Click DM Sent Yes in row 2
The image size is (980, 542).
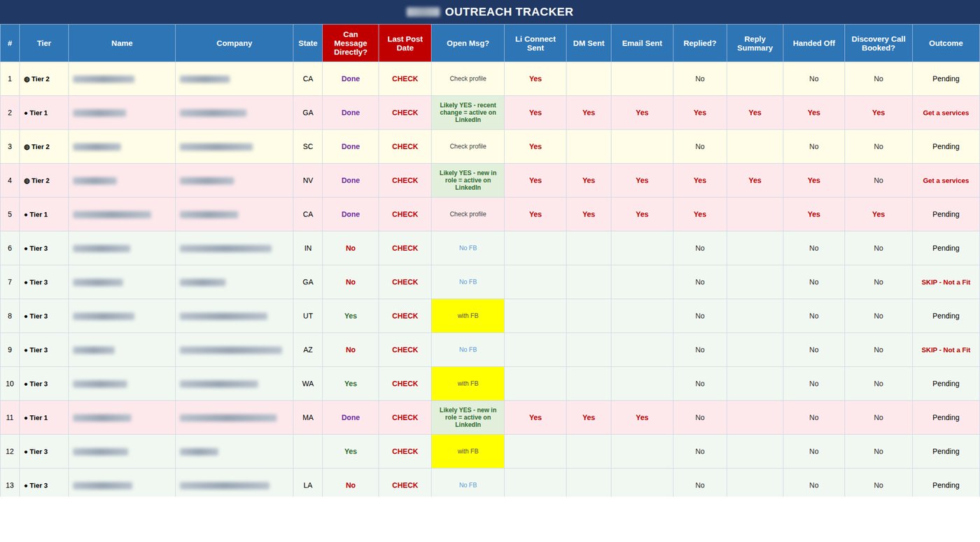pyautogui.click(x=589, y=113)
